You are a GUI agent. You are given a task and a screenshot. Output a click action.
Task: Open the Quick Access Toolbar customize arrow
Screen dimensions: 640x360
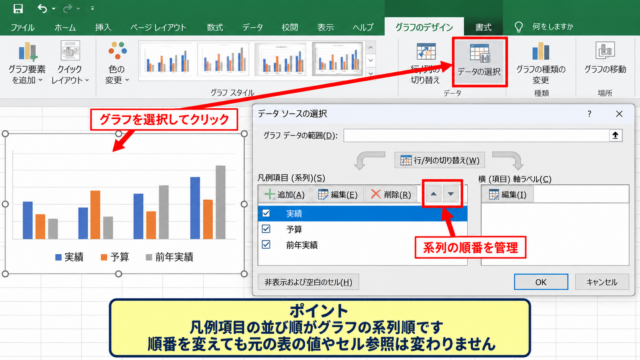(x=93, y=8)
